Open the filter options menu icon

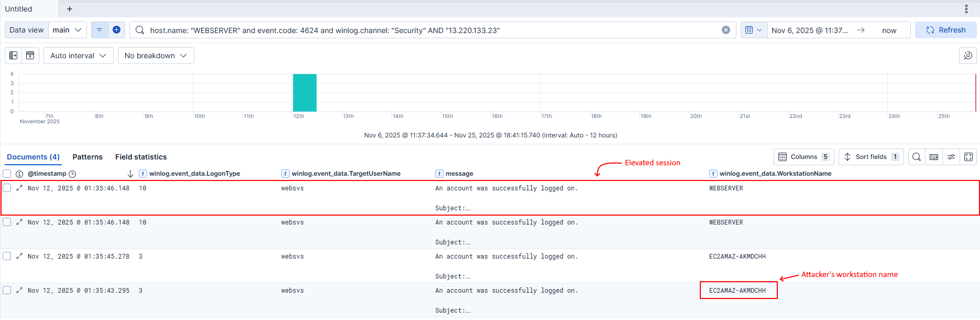point(100,30)
